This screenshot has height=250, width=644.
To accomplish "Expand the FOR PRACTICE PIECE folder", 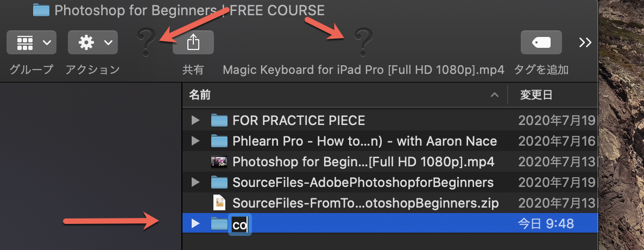I will point(195,121).
